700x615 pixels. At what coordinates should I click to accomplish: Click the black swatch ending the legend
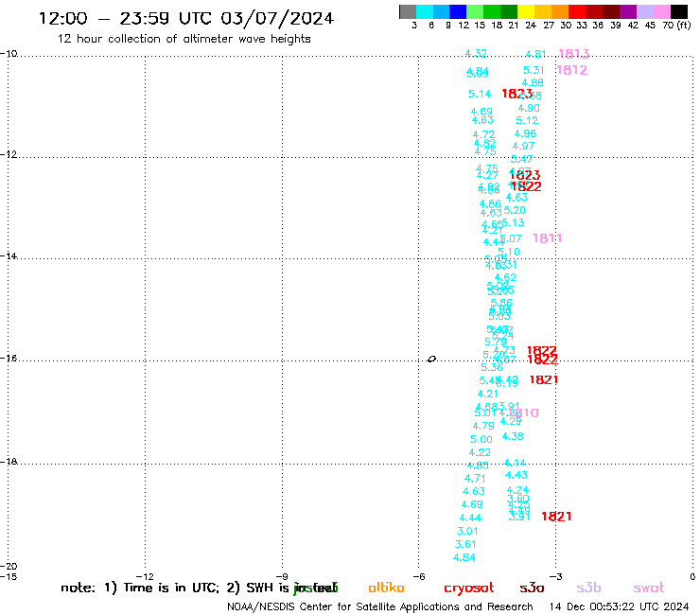pos(679,11)
